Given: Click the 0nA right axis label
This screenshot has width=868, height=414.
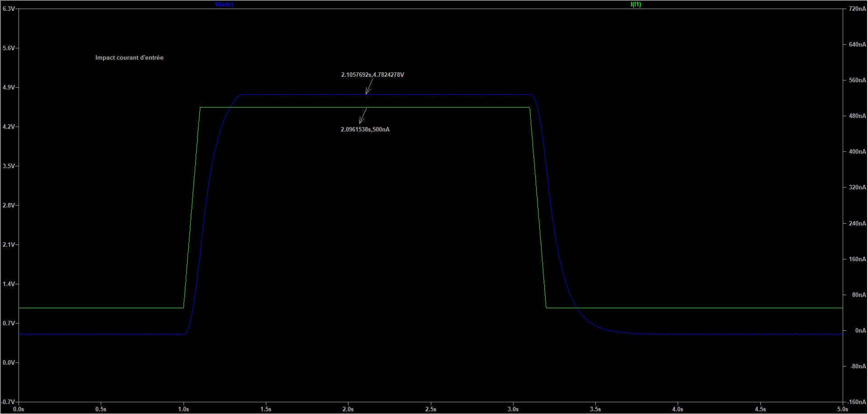Looking at the screenshot, I should [x=860, y=331].
